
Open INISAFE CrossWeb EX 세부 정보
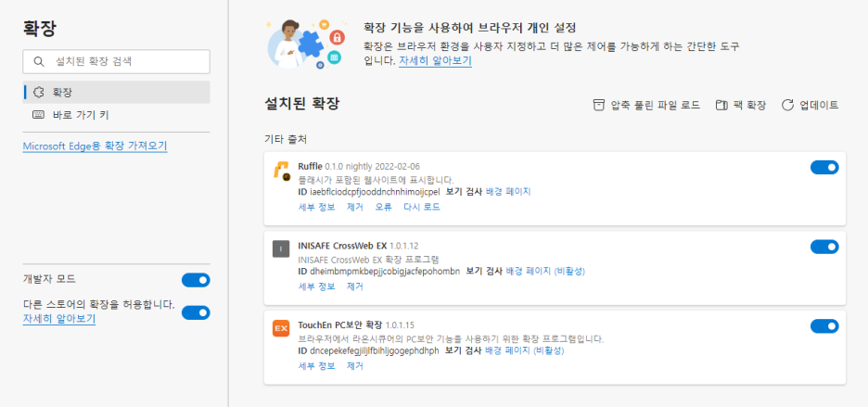[316, 286]
